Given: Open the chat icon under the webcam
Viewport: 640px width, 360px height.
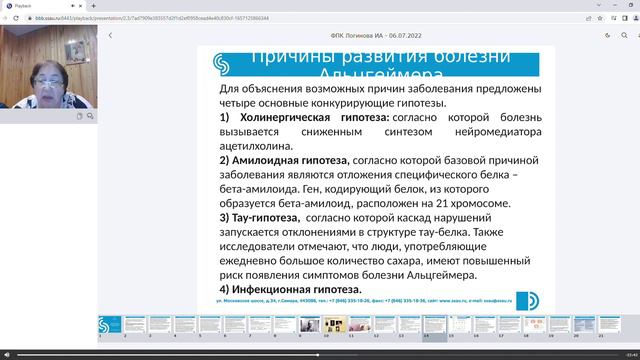Looking at the screenshot, I should [x=90, y=116].
